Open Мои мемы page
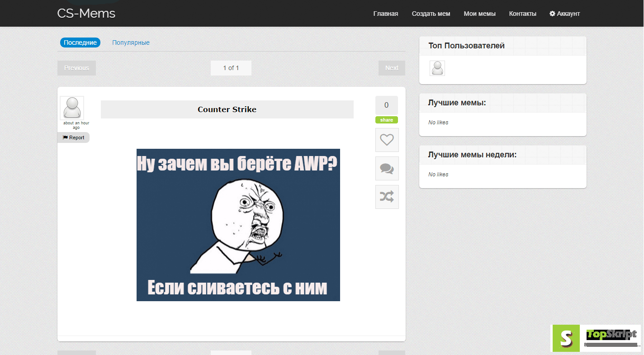The height and width of the screenshot is (355, 644). [480, 14]
